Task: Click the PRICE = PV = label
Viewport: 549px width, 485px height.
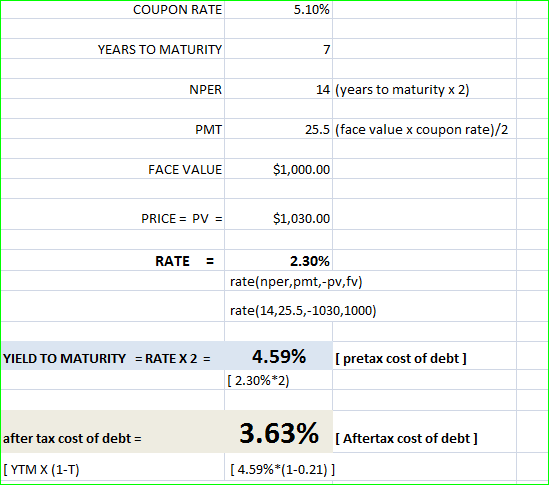Action: 182,219
